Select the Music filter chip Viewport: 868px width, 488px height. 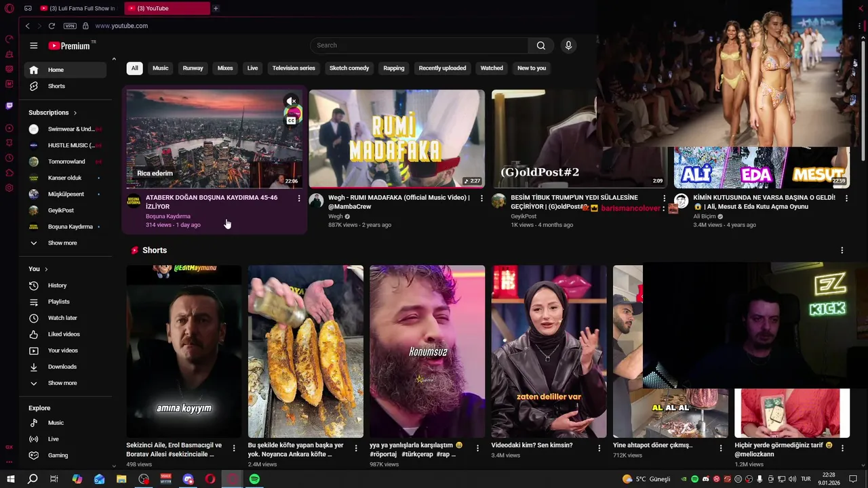(x=160, y=68)
